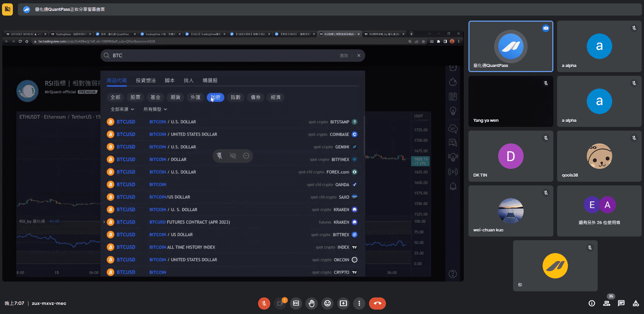This screenshot has height=314, width=644.
Task: Unpin the shared screen via the pin icon
Action: pyautogui.click(x=220, y=156)
